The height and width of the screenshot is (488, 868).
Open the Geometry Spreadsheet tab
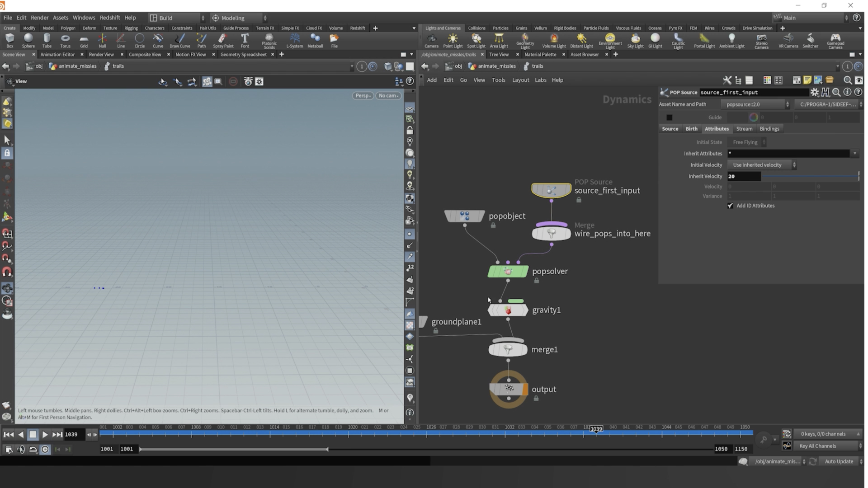(243, 55)
